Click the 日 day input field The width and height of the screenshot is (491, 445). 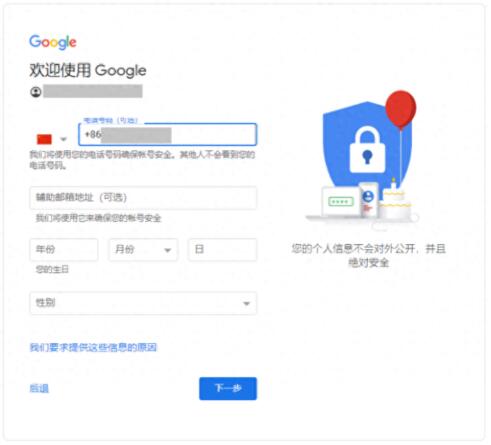click(222, 250)
